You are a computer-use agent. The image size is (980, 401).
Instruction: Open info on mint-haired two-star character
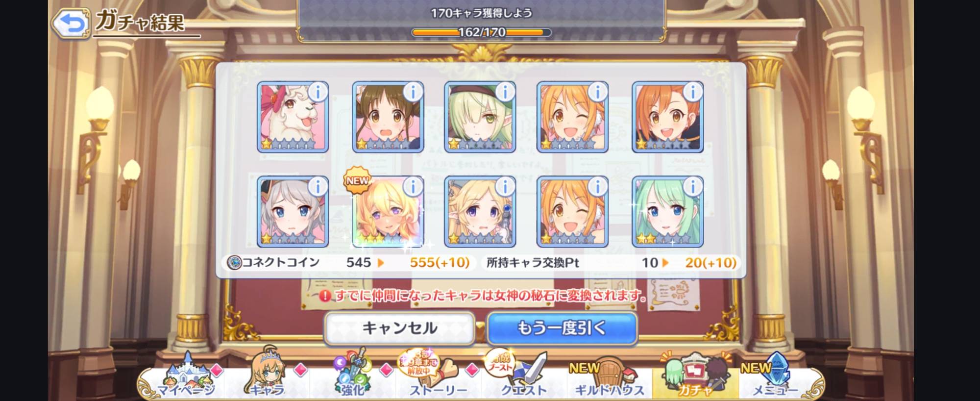click(x=692, y=186)
